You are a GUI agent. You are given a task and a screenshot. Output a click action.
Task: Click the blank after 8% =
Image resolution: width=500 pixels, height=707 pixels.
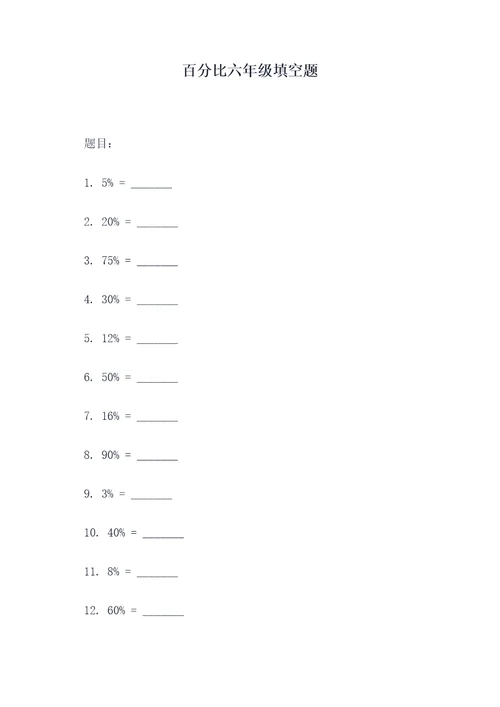coord(157,575)
